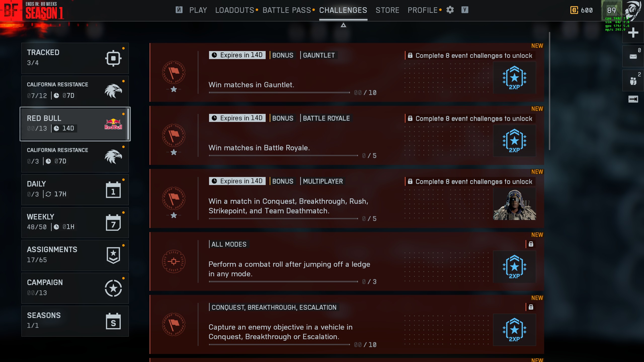Viewport: 644px width, 362px height.
Task: Switch to the Battle Pass tab
Action: click(x=287, y=10)
